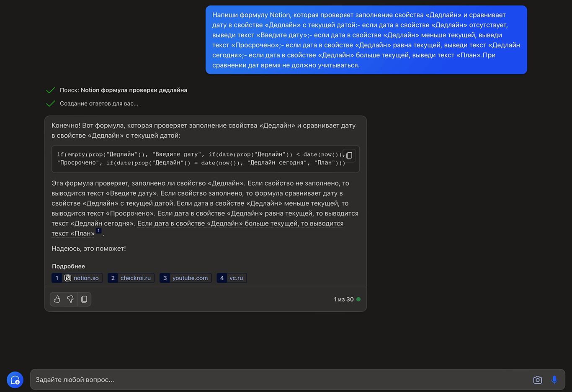This screenshot has width=572, height=392.
Task: Open the notion.so source link
Action: click(x=77, y=278)
